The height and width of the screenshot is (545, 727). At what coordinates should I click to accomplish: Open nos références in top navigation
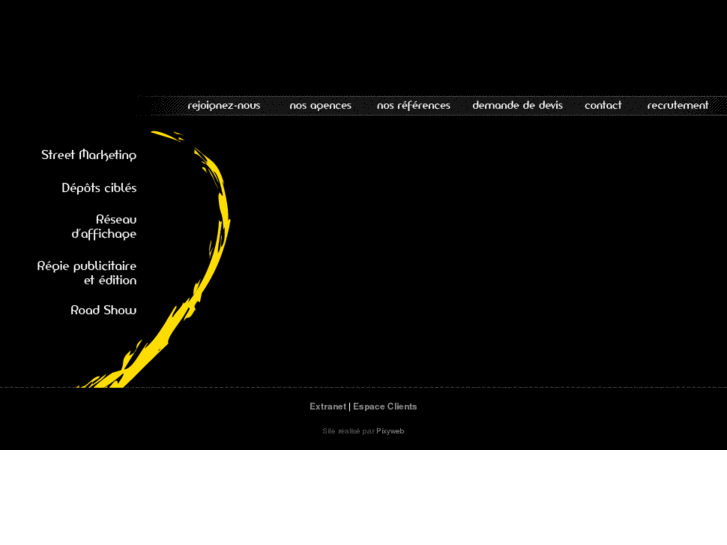[413, 105]
